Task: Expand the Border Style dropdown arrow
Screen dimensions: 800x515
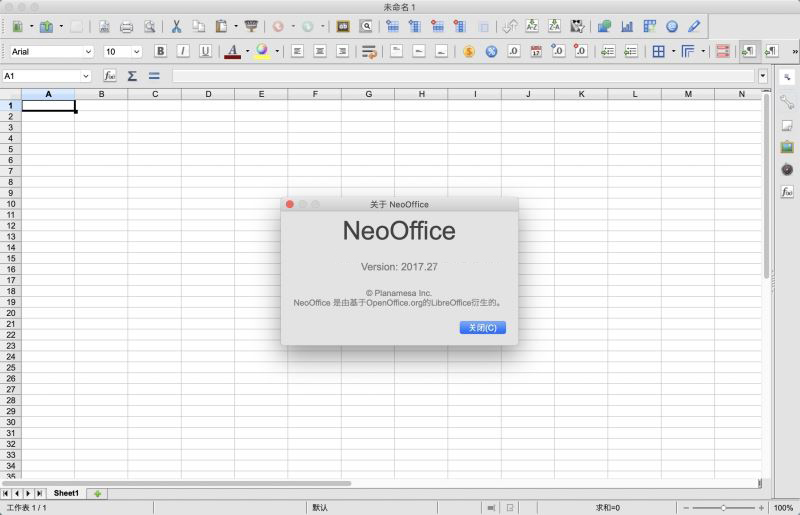Action: 703,52
